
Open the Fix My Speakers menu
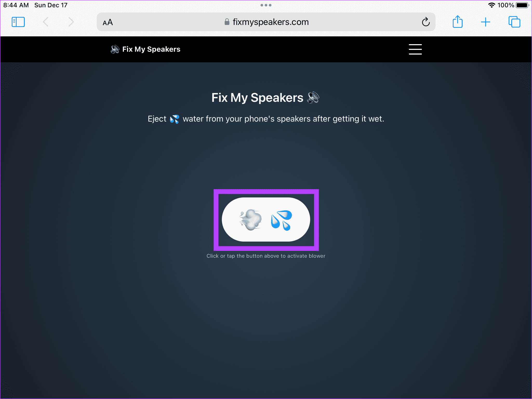[415, 49]
